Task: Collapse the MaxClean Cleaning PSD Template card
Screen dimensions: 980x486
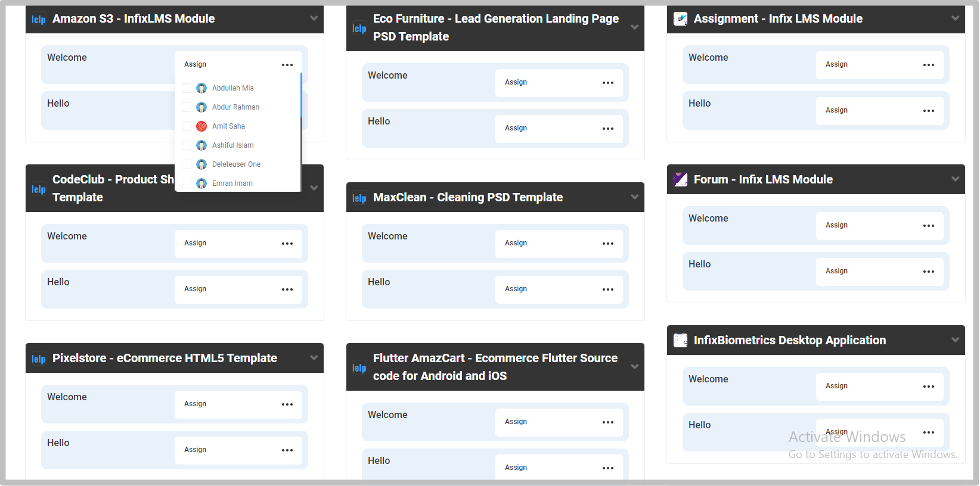Action: pos(634,197)
